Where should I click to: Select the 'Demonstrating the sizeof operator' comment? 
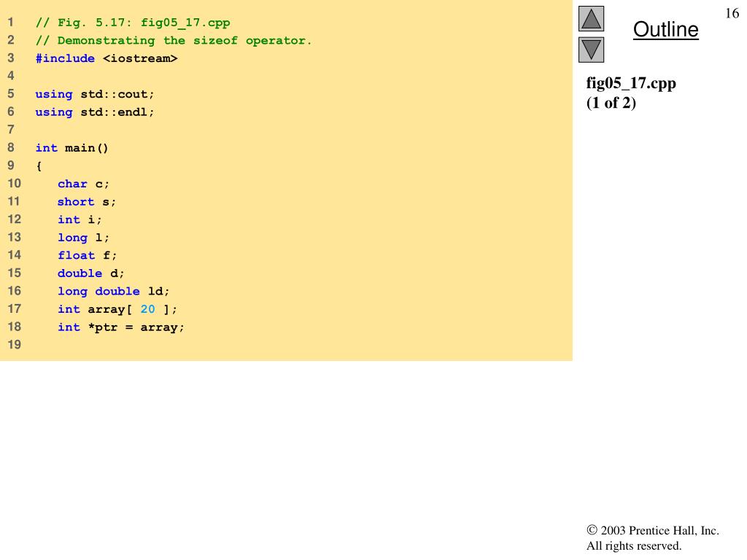click(x=174, y=41)
